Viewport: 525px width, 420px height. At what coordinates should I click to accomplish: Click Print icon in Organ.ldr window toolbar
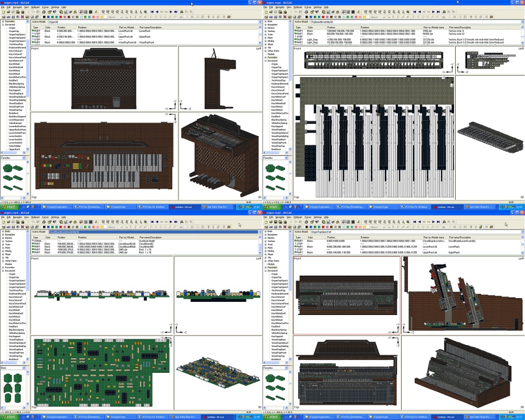(44, 12)
